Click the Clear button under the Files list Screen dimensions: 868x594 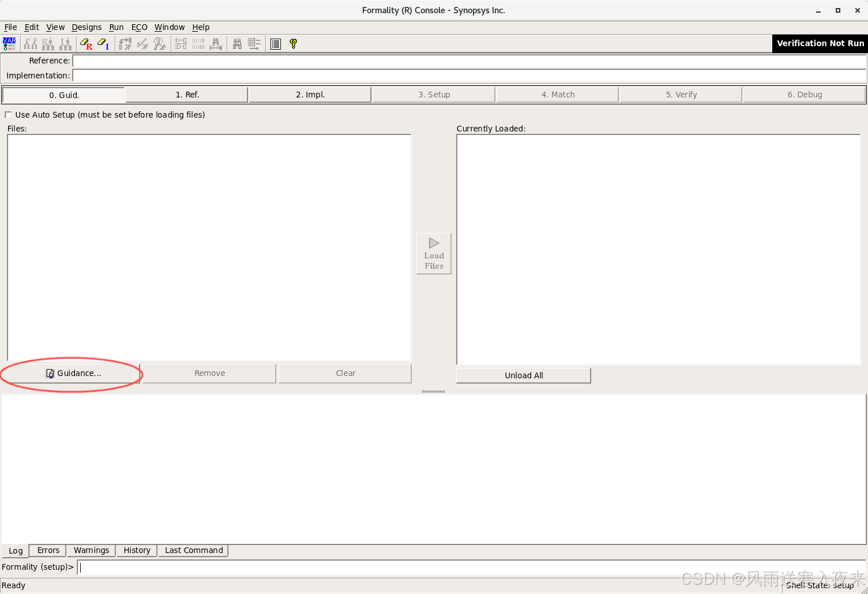tap(344, 373)
